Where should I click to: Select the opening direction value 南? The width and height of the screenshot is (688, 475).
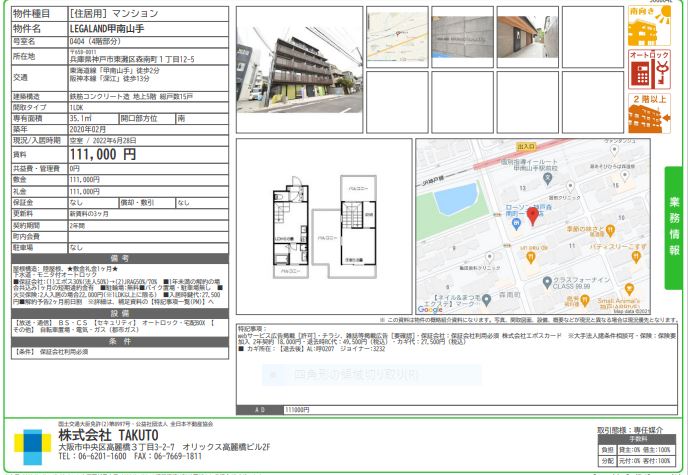click(x=181, y=118)
